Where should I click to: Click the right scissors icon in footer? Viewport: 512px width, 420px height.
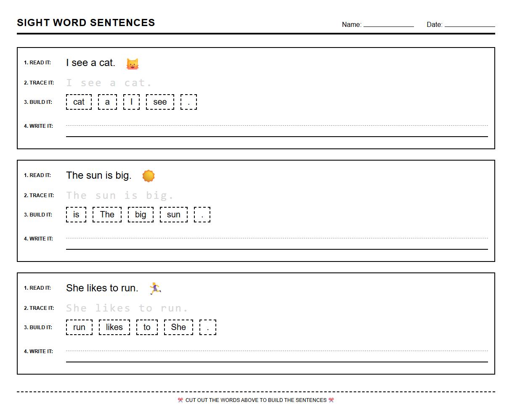tap(331, 400)
